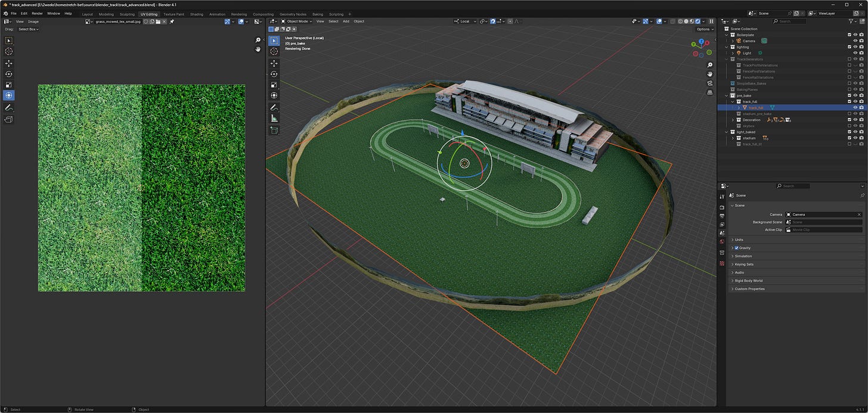This screenshot has height=413, width=868.
Task: Pin the grass_mowed_tex_small.jpg image
Action: coord(172,21)
